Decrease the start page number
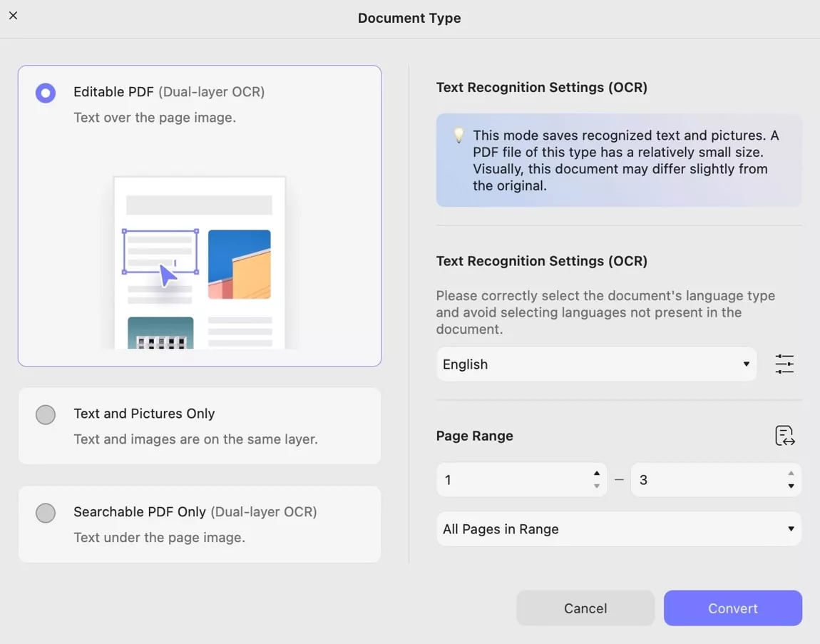The image size is (820, 644). (x=597, y=486)
